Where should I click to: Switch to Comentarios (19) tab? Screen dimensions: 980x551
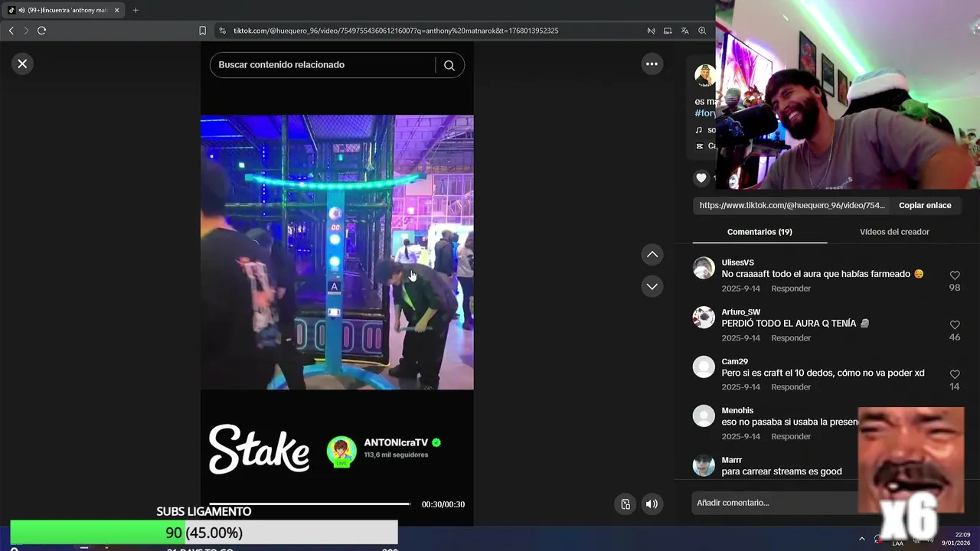[x=759, y=232]
